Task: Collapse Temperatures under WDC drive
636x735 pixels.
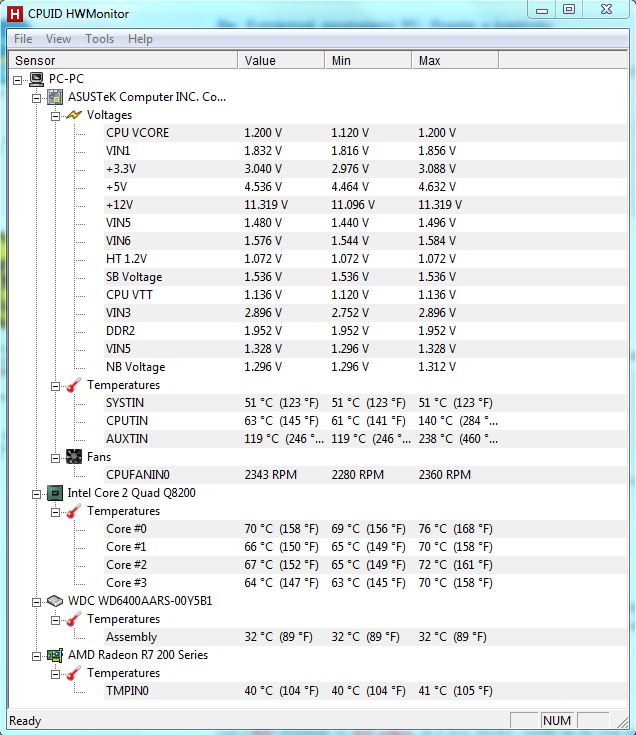Action: tap(55, 620)
